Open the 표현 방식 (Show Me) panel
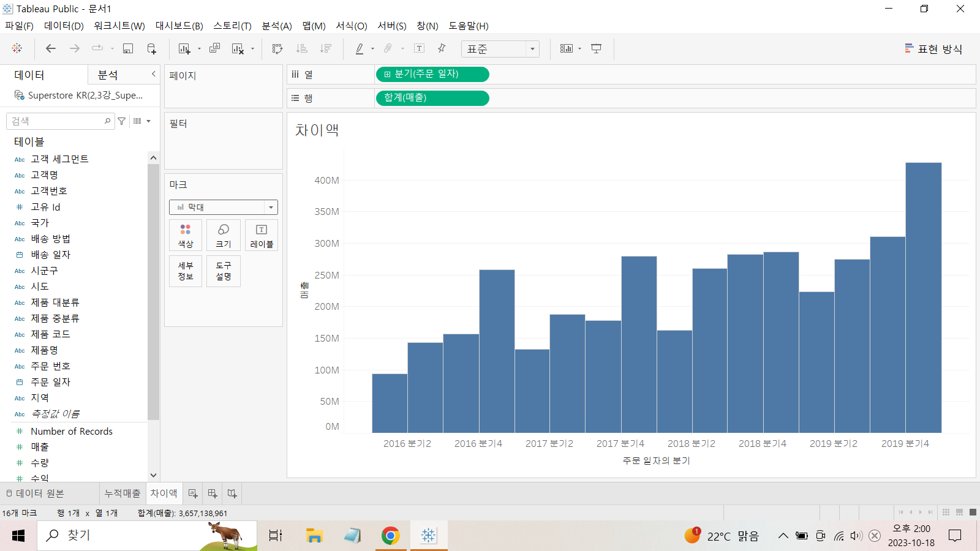This screenshot has height=551, width=980. click(934, 49)
